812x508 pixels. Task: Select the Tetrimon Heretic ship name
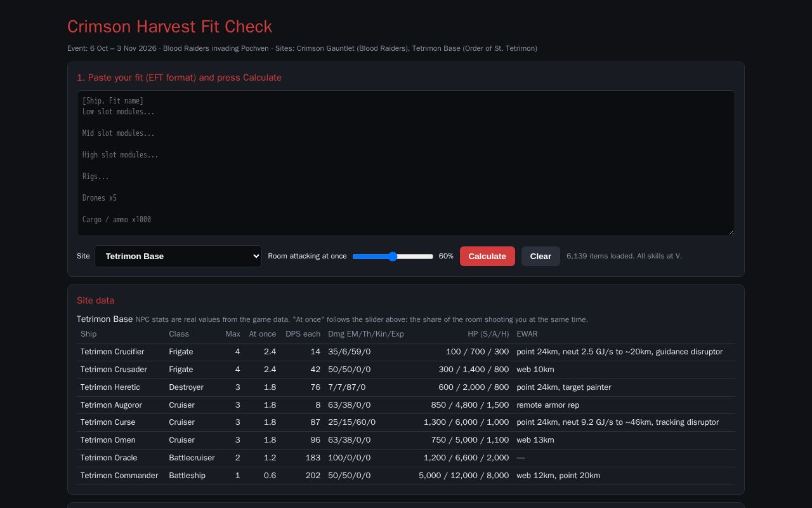[110, 387]
